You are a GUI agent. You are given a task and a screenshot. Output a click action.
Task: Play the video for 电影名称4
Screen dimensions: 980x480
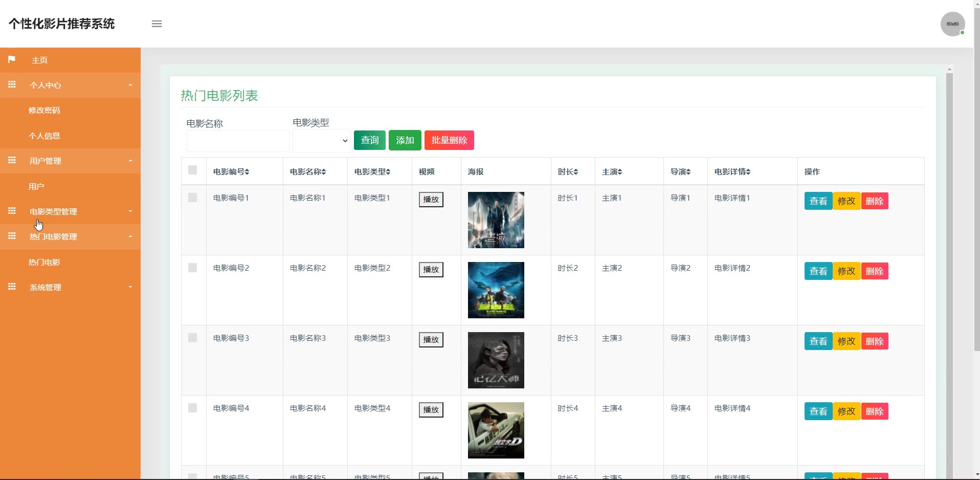click(431, 410)
